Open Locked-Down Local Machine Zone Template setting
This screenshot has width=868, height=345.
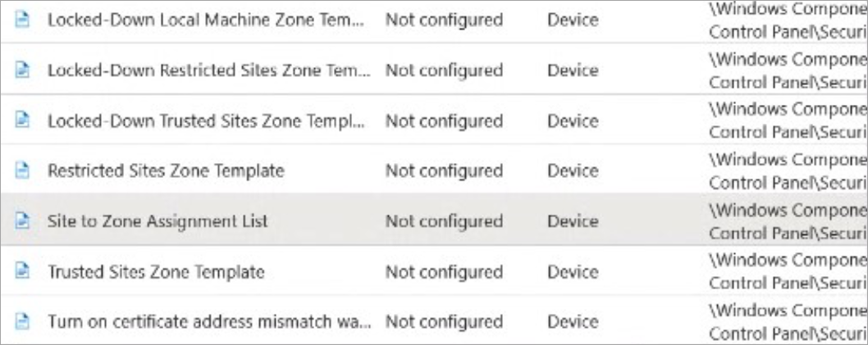[205, 20]
